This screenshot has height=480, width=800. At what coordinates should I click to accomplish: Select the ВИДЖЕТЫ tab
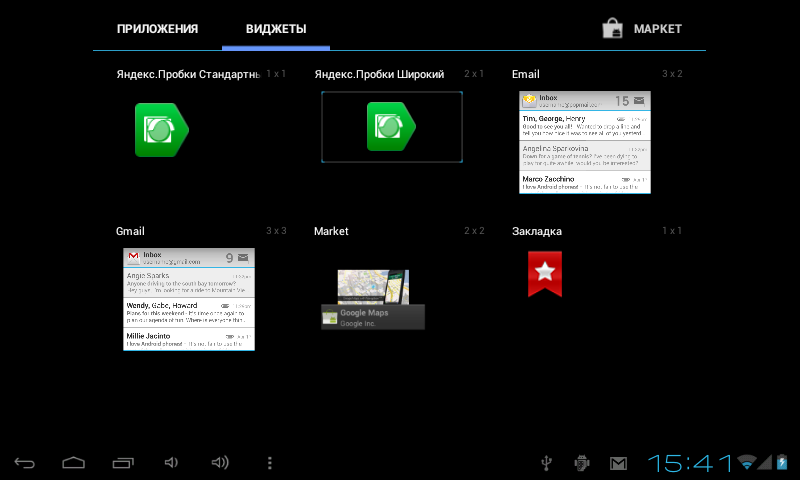click(x=276, y=29)
